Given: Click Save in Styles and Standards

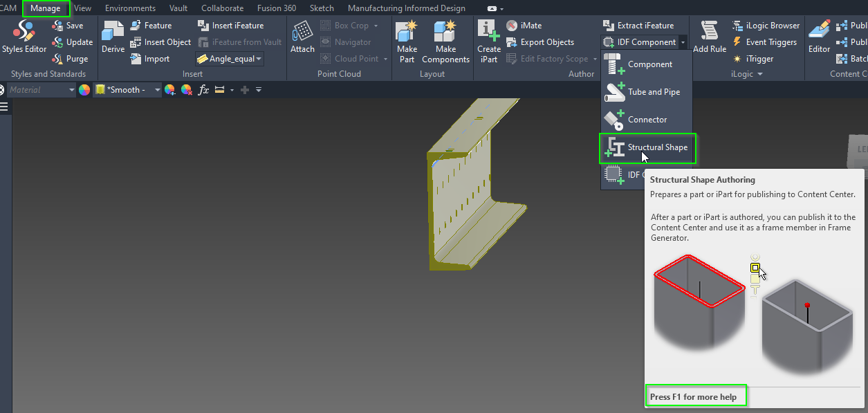Looking at the screenshot, I should [68, 26].
